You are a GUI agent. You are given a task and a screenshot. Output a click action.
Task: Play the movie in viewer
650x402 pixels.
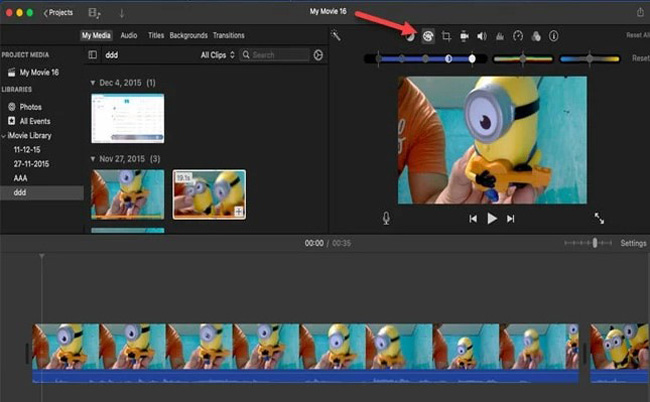pyautogui.click(x=492, y=218)
